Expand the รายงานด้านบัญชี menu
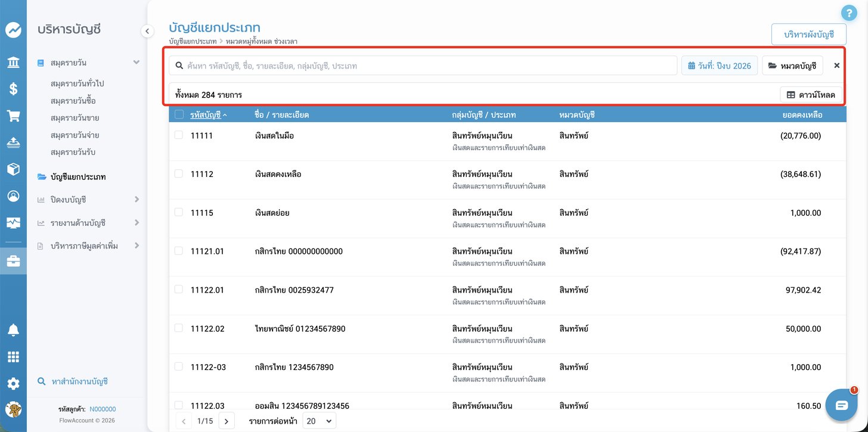The image size is (868, 432). pyautogui.click(x=137, y=223)
